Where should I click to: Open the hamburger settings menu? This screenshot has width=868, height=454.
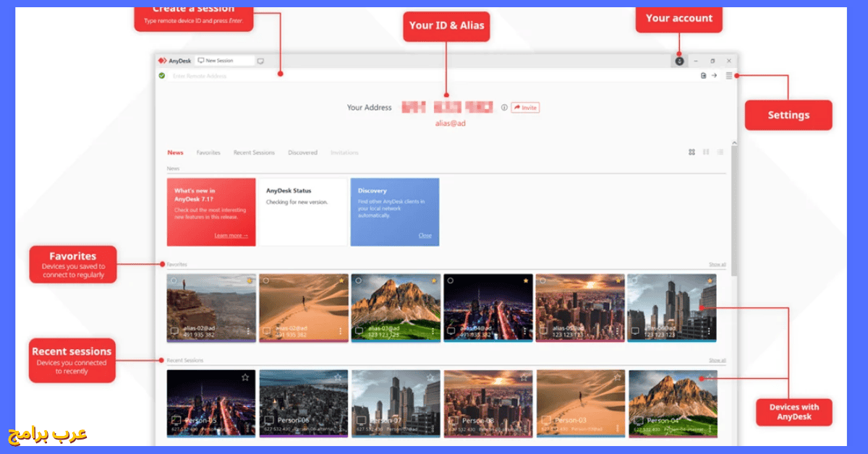click(x=729, y=75)
